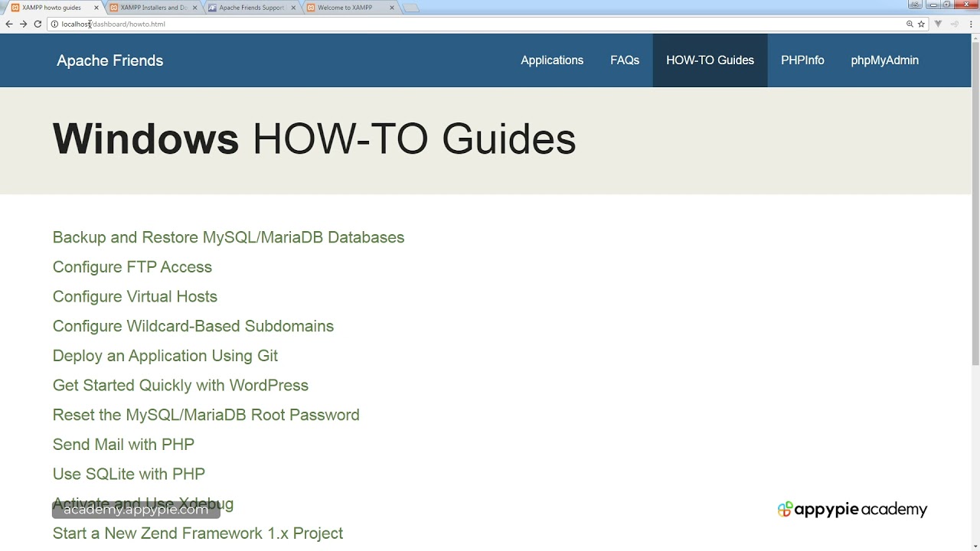Close the Apache Friends Support tab
The height and width of the screenshot is (551, 980).
[x=293, y=8]
